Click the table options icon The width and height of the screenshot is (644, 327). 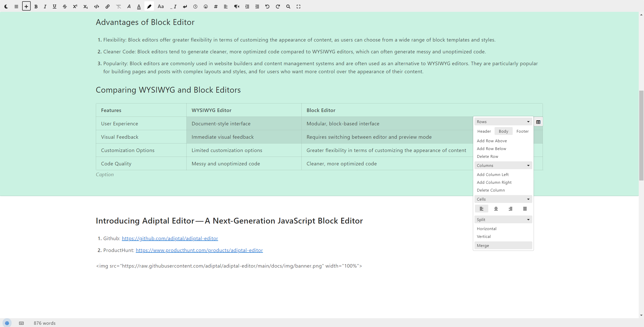point(538,122)
